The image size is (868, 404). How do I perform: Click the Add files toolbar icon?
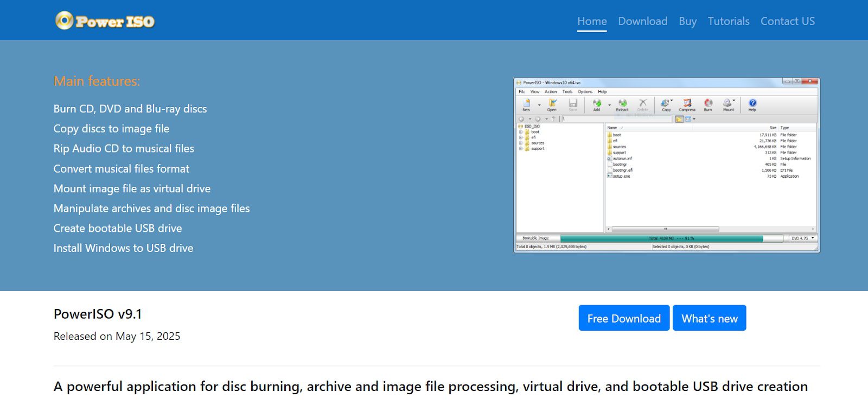click(597, 104)
